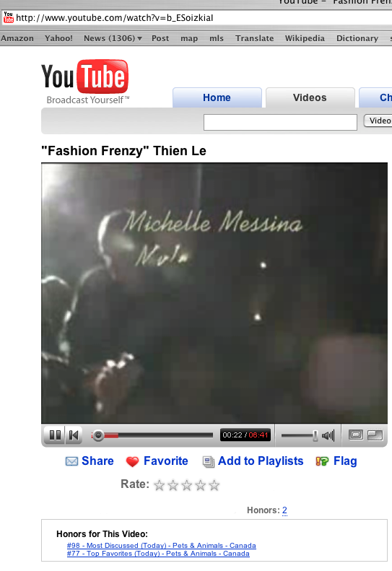Switch player to normal size view
The width and height of the screenshot is (392, 571).
pos(356,435)
